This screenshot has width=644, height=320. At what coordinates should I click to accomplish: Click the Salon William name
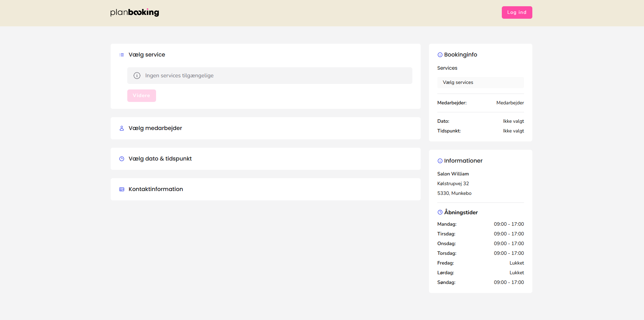[453, 174]
